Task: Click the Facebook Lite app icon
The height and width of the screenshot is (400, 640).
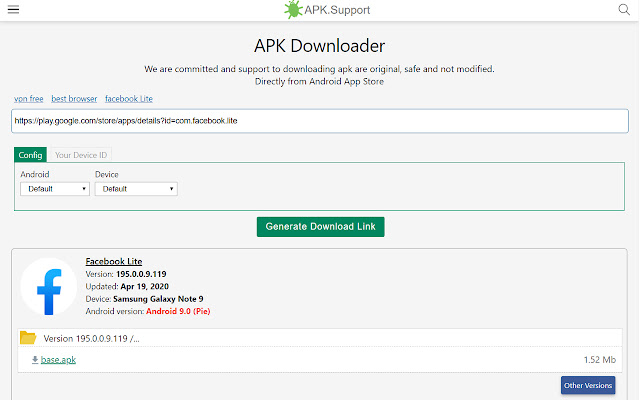Action: [49, 287]
